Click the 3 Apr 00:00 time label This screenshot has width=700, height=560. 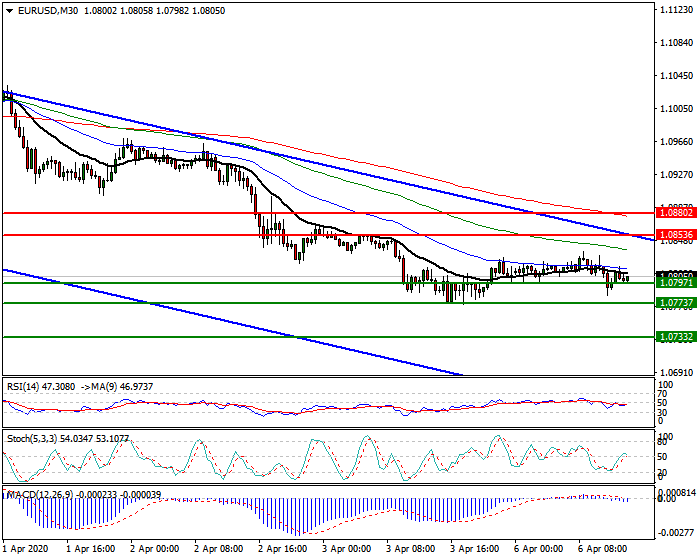(x=346, y=549)
